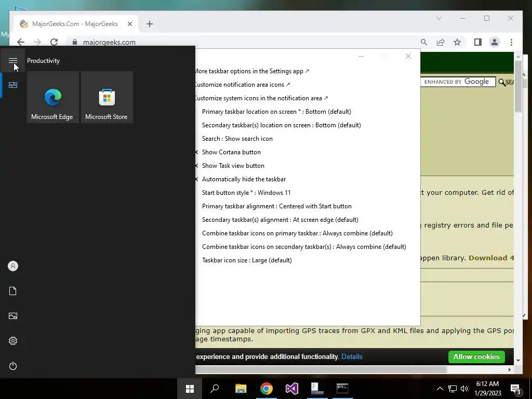The image size is (532, 399).
Task: Change Secondary taskbar(s) location on screen
Action: [281, 125]
